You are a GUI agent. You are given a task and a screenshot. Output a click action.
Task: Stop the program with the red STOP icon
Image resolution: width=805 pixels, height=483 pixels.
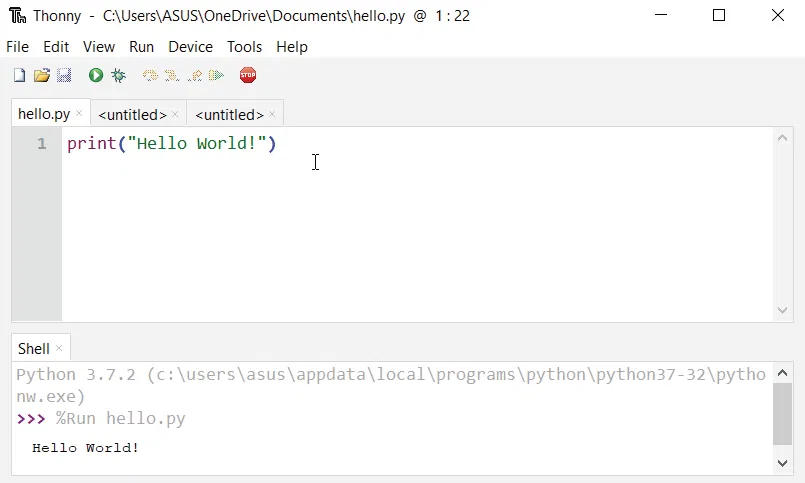248,76
